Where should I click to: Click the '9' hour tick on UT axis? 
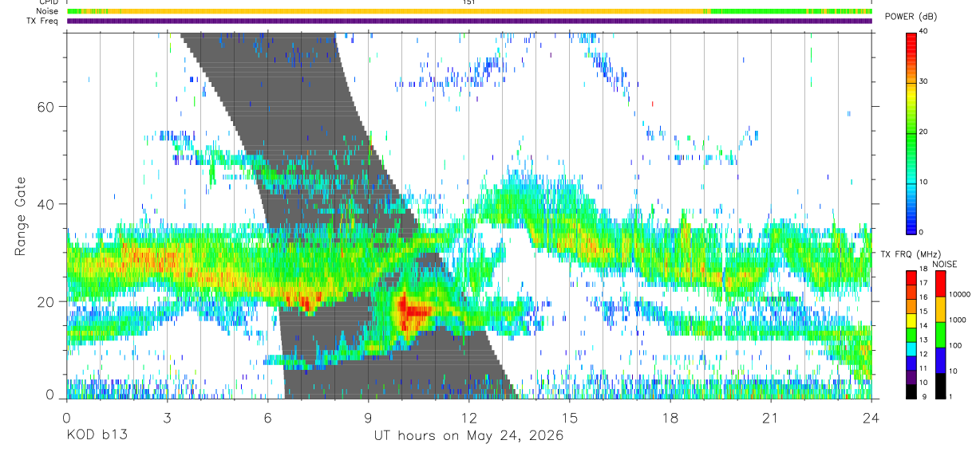(369, 417)
